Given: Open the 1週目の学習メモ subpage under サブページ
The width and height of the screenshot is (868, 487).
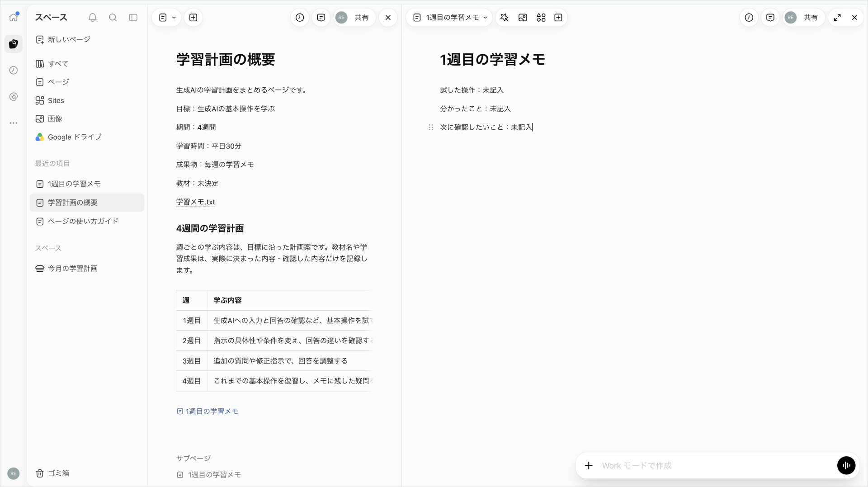Looking at the screenshot, I should point(209,475).
